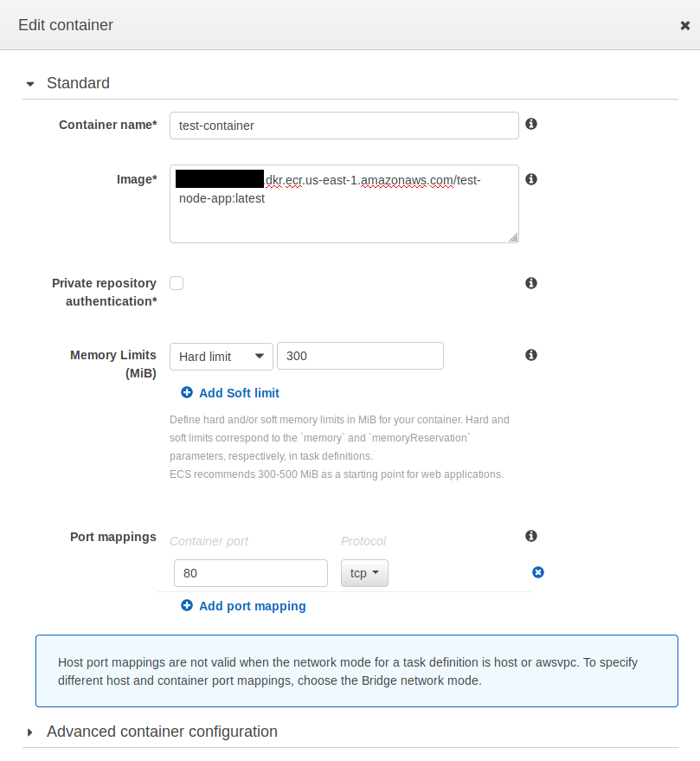Click the Container name text field
This screenshot has width=700, height=761.
pyautogui.click(x=344, y=126)
